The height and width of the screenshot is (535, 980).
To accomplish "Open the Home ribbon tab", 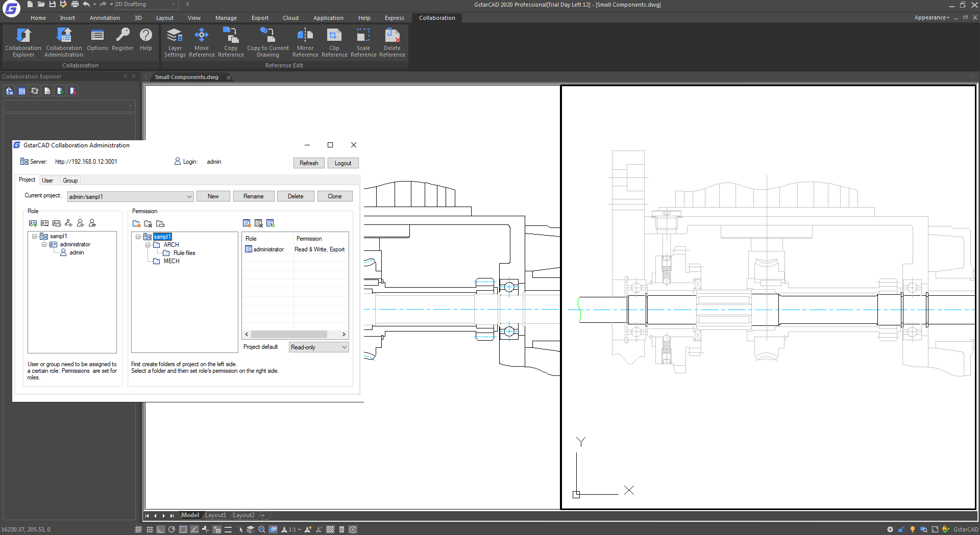I will pyautogui.click(x=38, y=18).
